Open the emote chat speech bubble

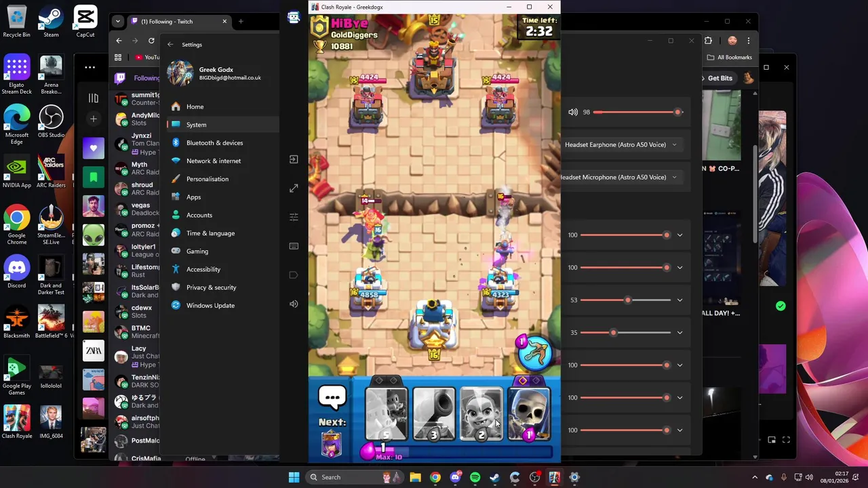(332, 398)
